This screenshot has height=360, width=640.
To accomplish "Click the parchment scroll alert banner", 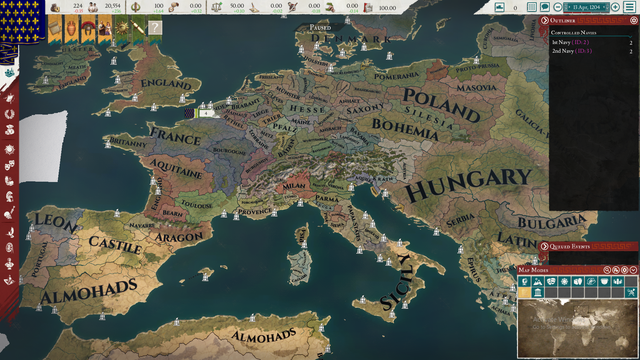I will [138, 30].
